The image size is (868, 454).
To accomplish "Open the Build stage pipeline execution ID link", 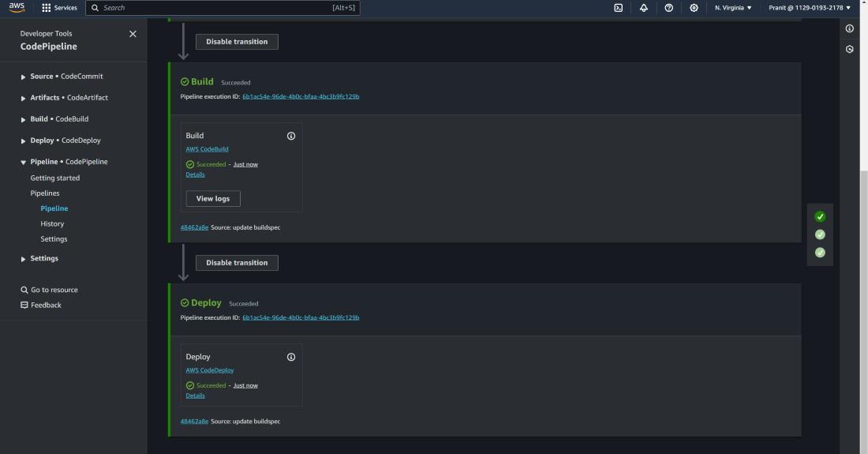I will click(301, 96).
